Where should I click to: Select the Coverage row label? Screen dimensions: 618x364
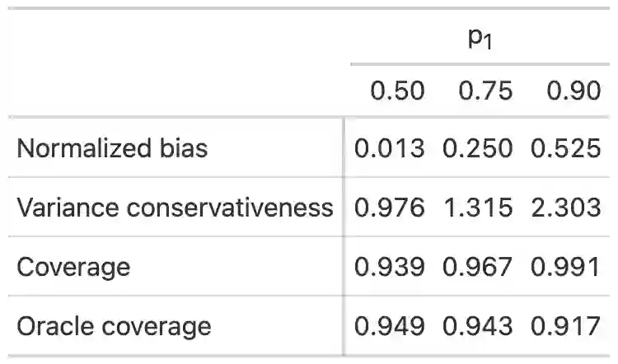coord(73,267)
